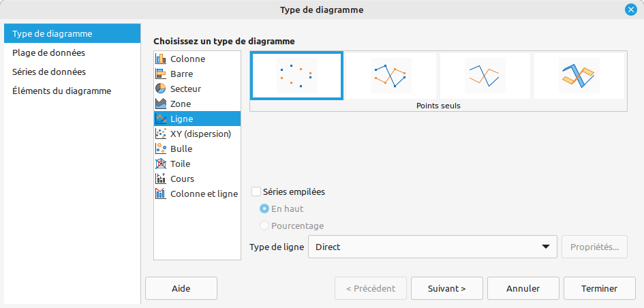Choose the Barre chart type icon
Image resolution: width=644 pixels, height=308 pixels.
[162, 74]
